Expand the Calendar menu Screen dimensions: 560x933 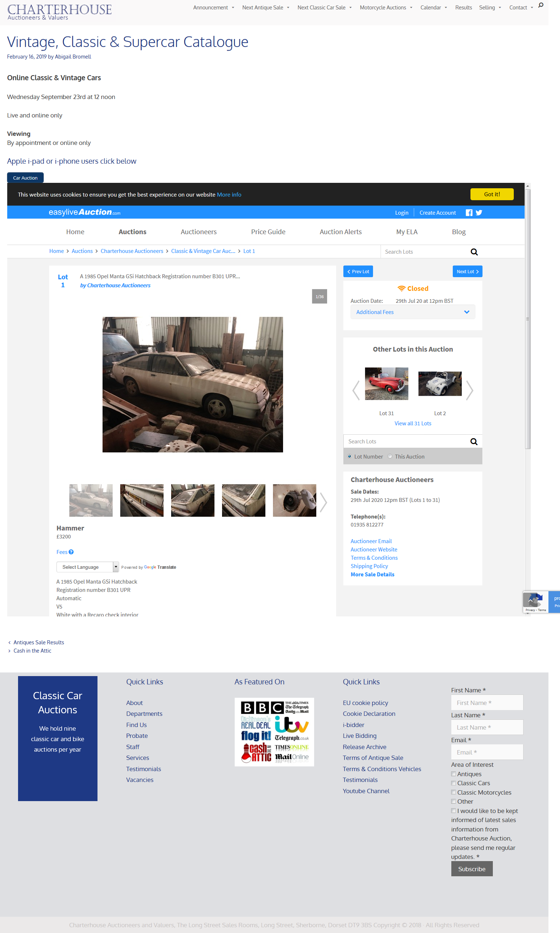pyautogui.click(x=434, y=8)
